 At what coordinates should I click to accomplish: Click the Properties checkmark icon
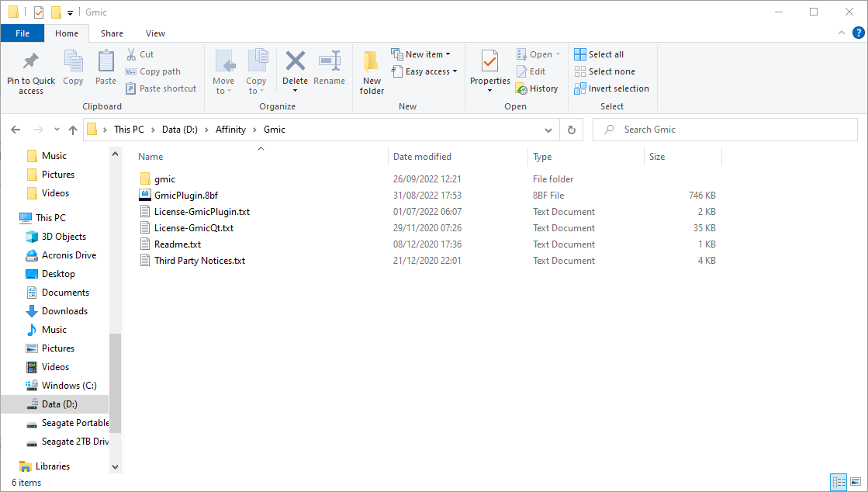coord(490,61)
